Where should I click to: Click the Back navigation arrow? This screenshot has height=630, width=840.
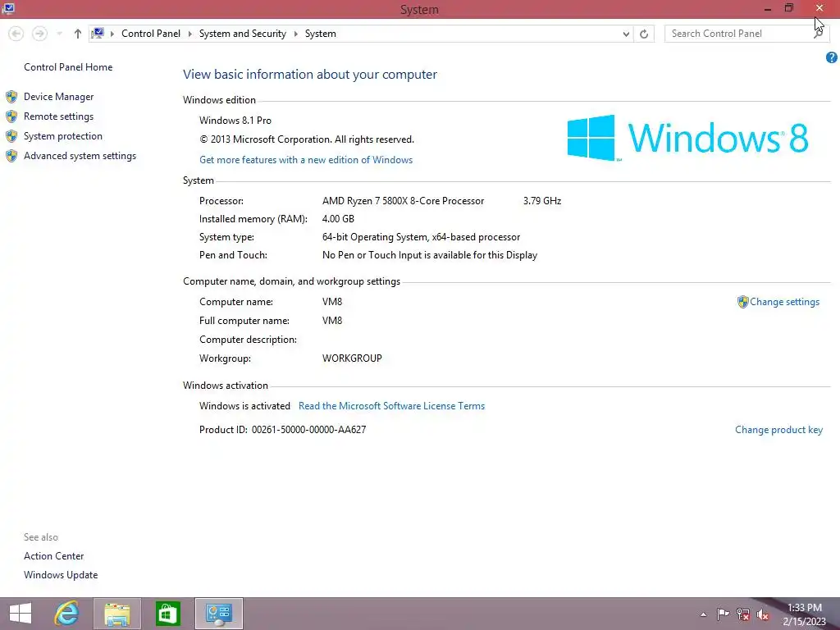pos(16,34)
